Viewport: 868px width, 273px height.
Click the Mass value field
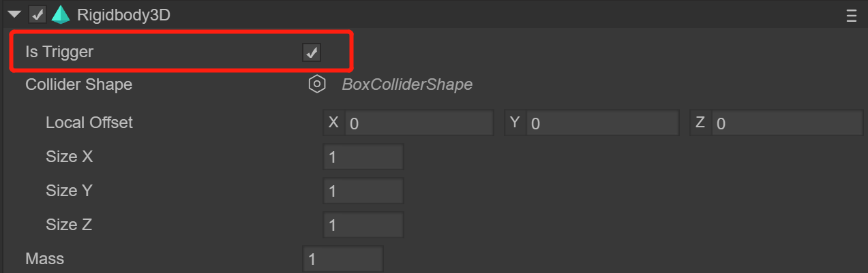tap(343, 259)
